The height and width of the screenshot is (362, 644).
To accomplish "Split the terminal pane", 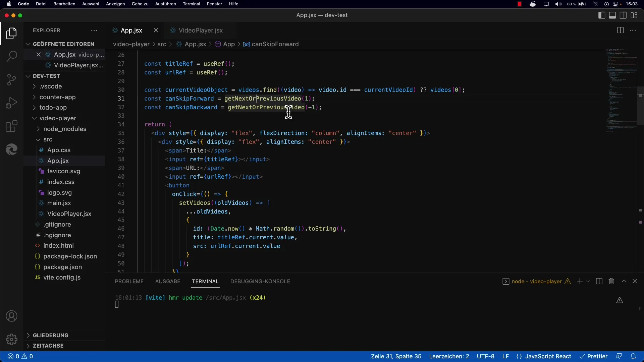I will click(x=599, y=281).
